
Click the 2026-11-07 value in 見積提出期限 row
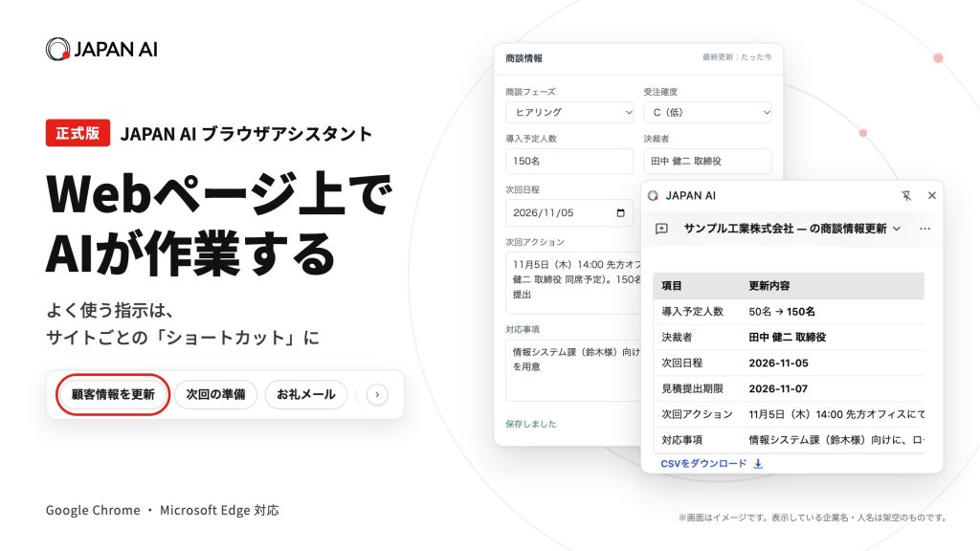(779, 388)
